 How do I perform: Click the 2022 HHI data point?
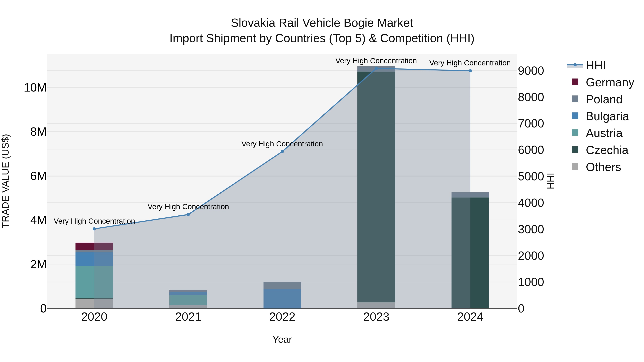[282, 152]
